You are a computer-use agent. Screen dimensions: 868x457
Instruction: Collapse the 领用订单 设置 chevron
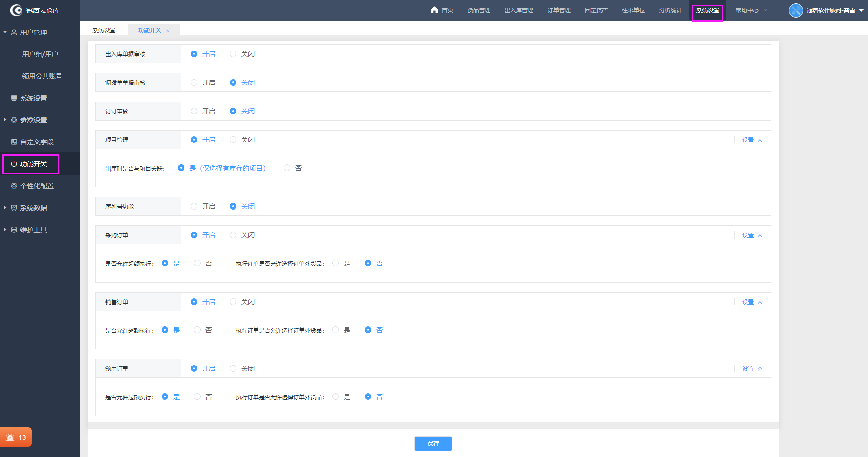point(760,369)
